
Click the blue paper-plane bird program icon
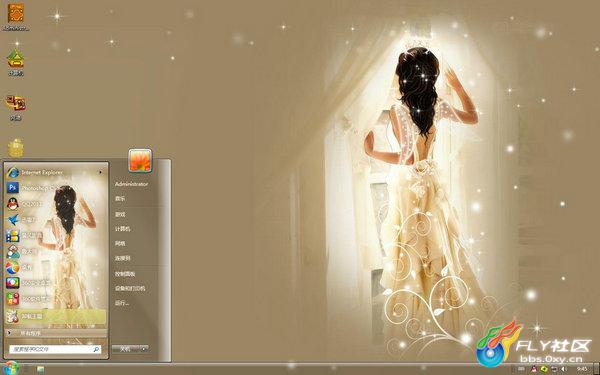pyautogui.click(x=13, y=220)
